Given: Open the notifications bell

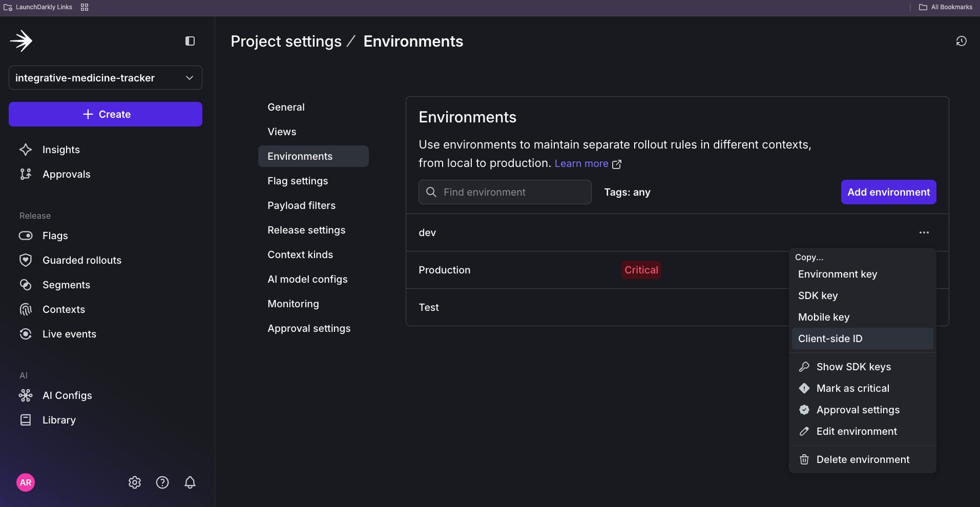Looking at the screenshot, I should pyautogui.click(x=190, y=482).
